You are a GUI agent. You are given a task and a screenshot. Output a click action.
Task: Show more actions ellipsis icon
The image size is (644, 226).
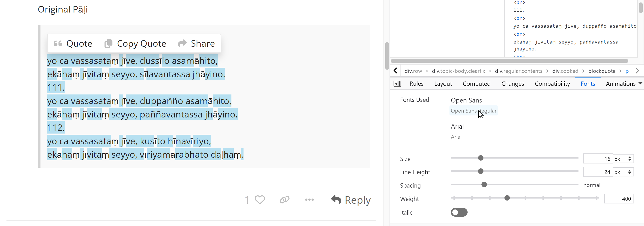pyautogui.click(x=309, y=199)
